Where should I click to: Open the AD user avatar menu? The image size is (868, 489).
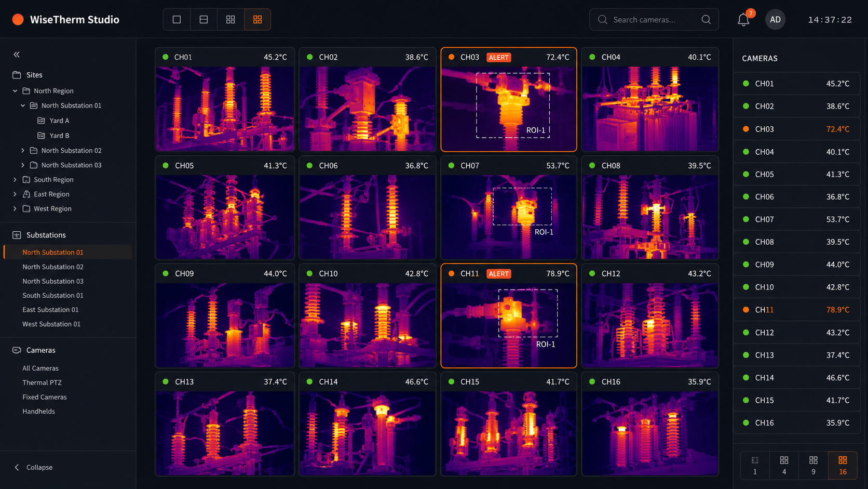(x=775, y=20)
